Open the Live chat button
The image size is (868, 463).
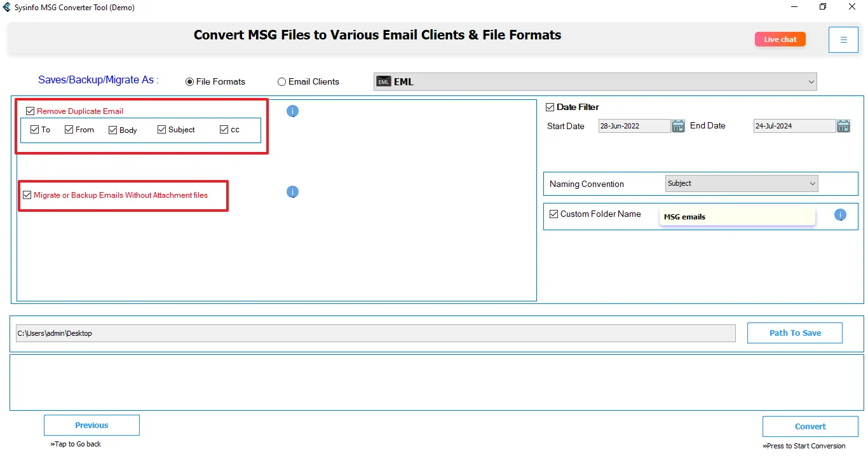point(780,39)
